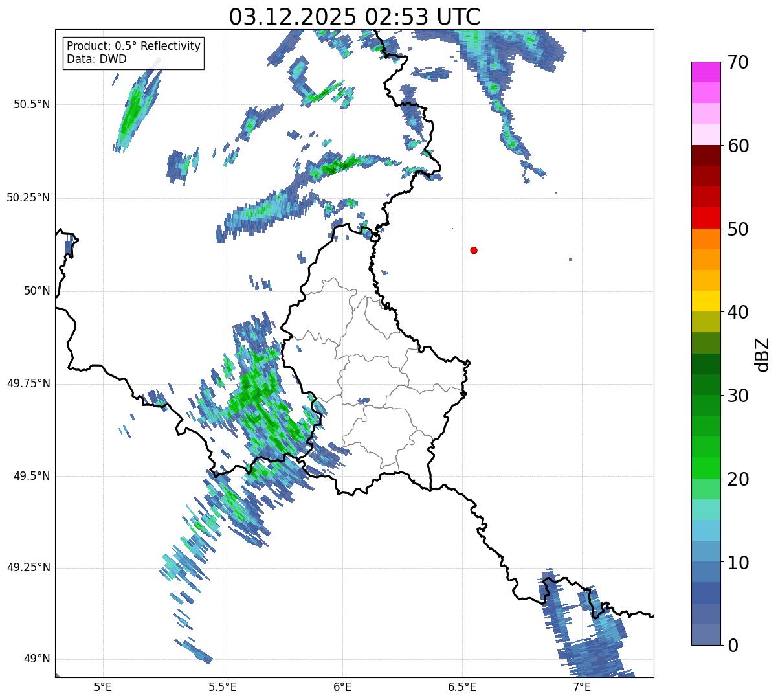This screenshot has width=778, height=700.
Task: Click the 5.5°E longitude label
Action: pos(223,686)
